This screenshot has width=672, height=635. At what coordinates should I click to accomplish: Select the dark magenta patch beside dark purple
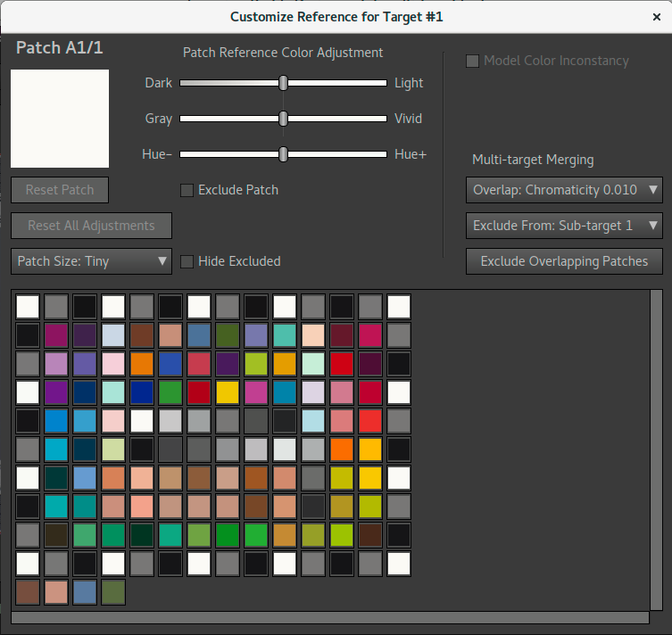pyautogui.click(x=56, y=335)
